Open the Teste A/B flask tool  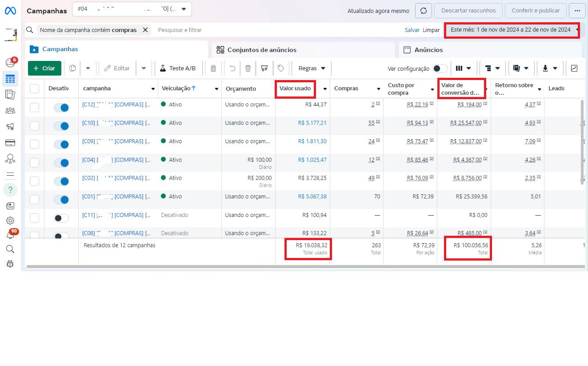178,68
